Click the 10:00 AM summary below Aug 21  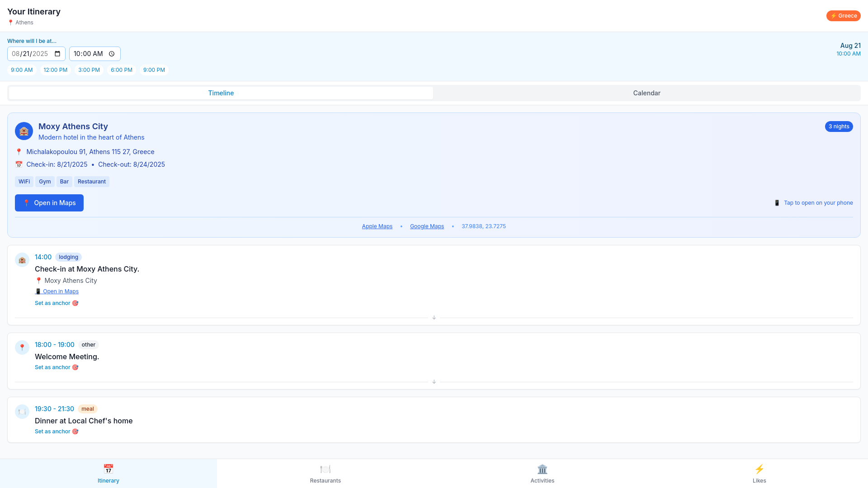pyautogui.click(x=849, y=54)
